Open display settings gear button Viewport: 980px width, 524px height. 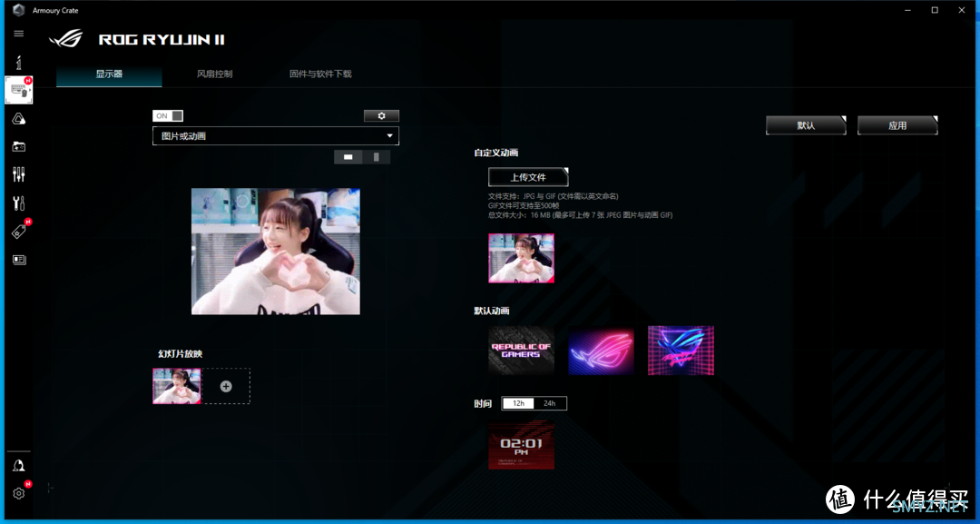point(381,115)
